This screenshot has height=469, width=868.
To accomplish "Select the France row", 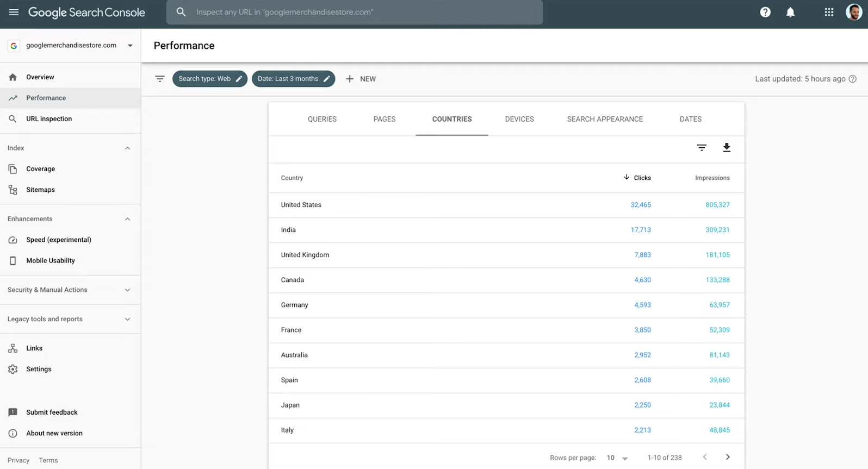I will click(x=506, y=330).
